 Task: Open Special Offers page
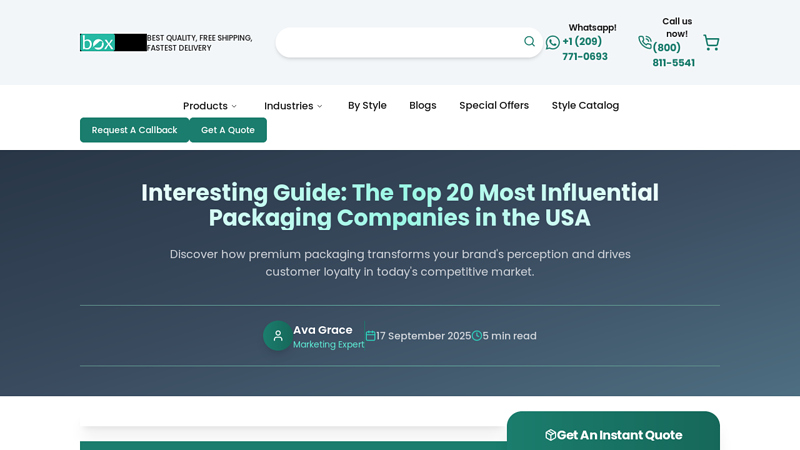pyautogui.click(x=494, y=105)
